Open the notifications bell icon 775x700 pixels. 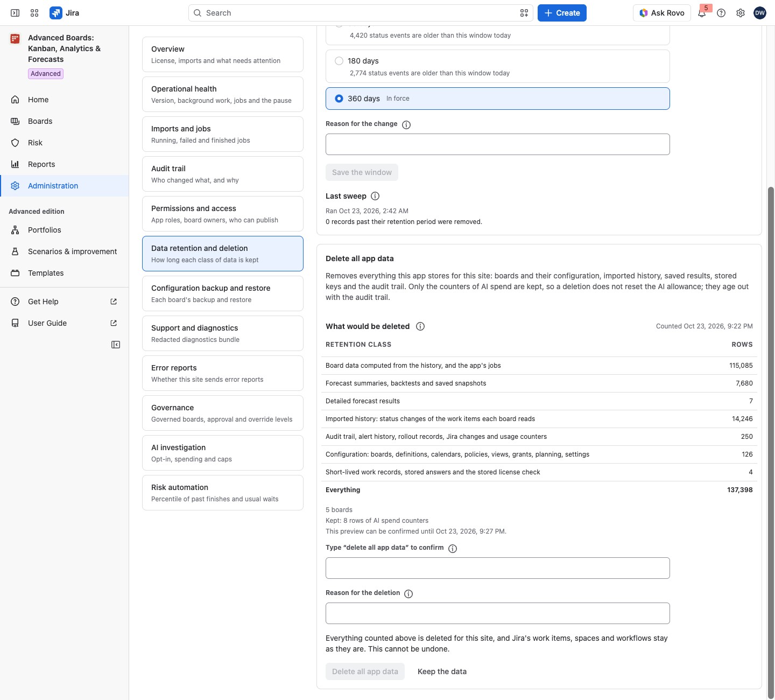point(702,13)
